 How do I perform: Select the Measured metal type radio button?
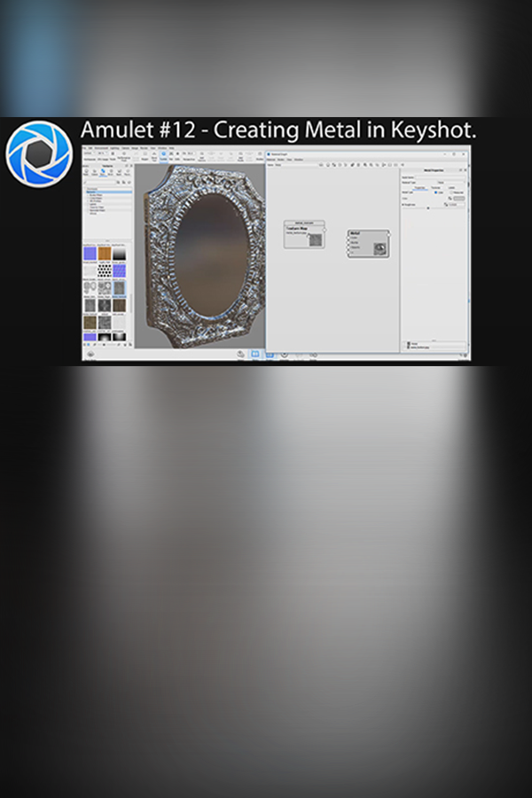coord(451,192)
